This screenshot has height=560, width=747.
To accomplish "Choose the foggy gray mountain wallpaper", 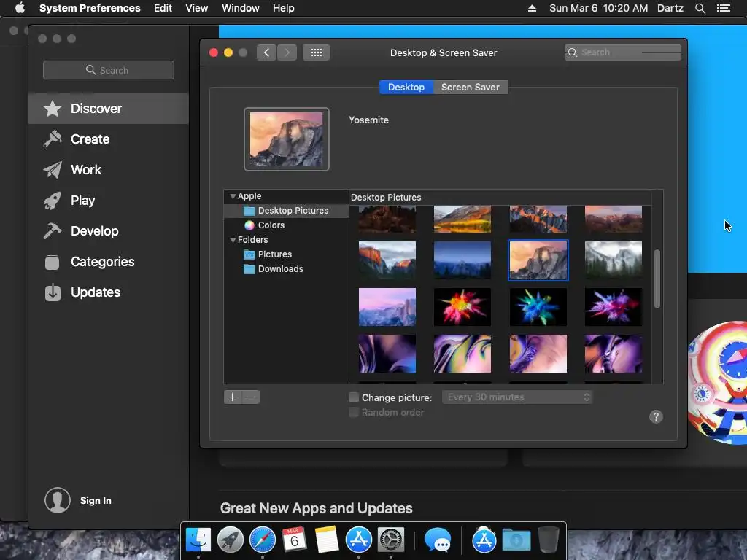I will point(613,260).
